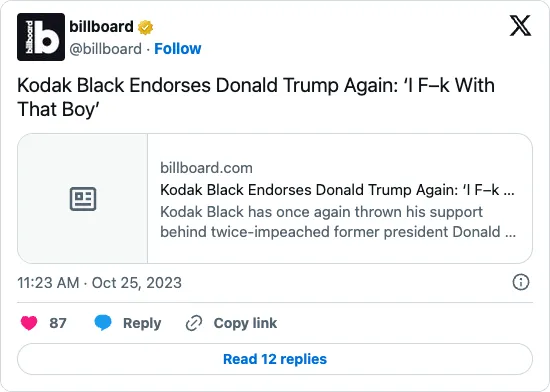Open the link card article headline
This screenshot has width=550, height=392.
337,190
